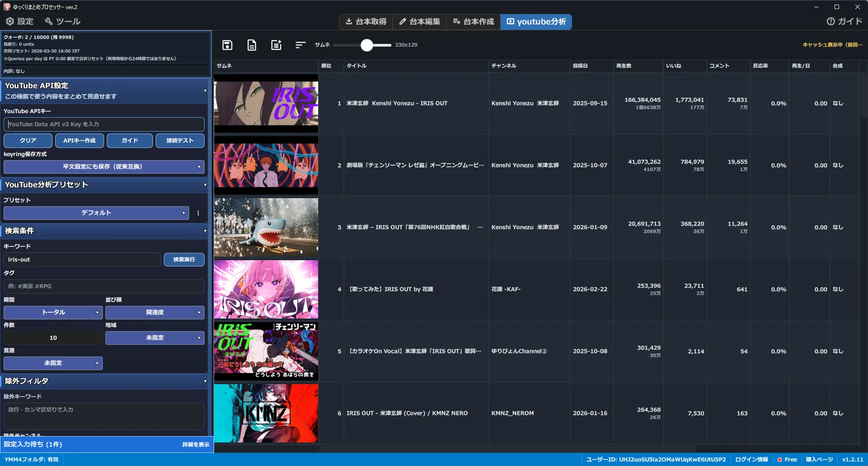
Task: Click the red Free plan status indicator
Action: [787, 460]
